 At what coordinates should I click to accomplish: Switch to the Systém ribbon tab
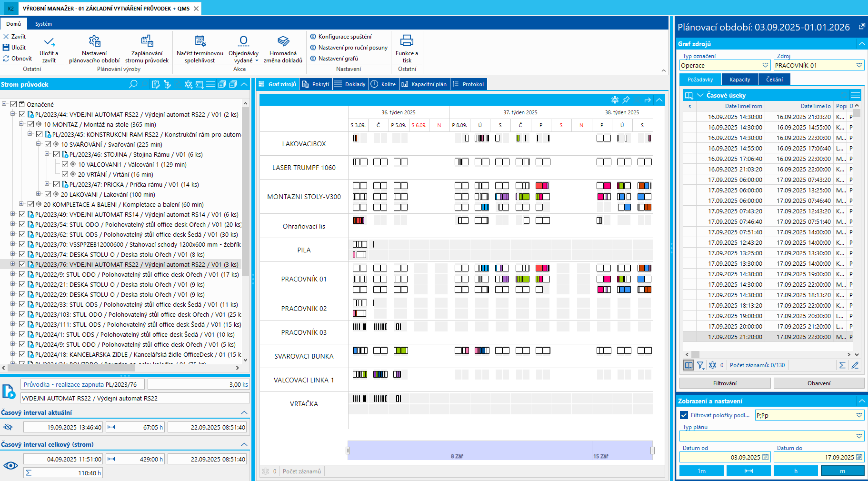(x=43, y=24)
